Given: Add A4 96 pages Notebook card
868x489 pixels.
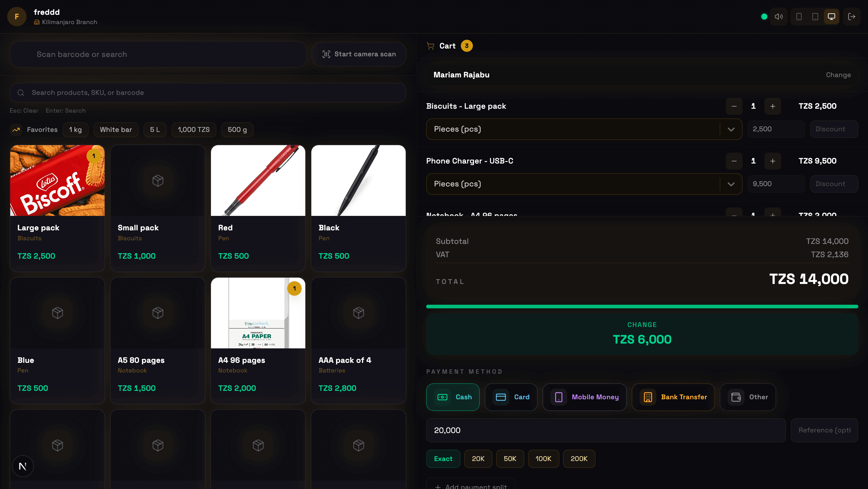Looking at the screenshot, I should 258,341.
